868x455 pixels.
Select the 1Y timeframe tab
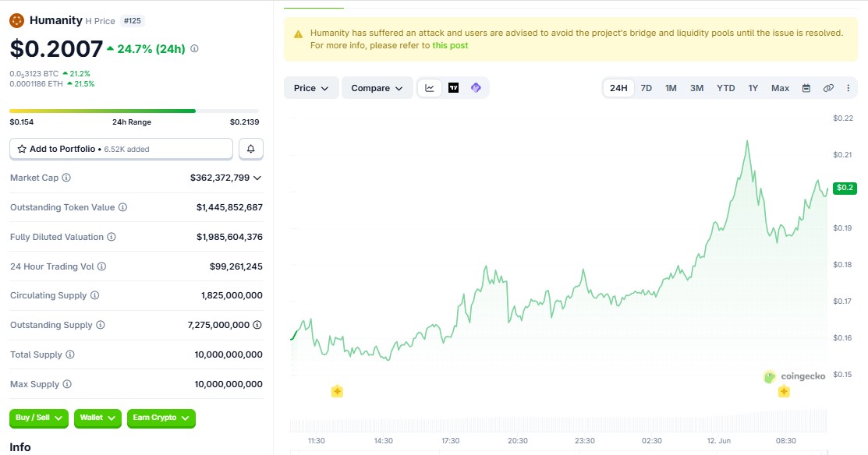pyautogui.click(x=753, y=88)
